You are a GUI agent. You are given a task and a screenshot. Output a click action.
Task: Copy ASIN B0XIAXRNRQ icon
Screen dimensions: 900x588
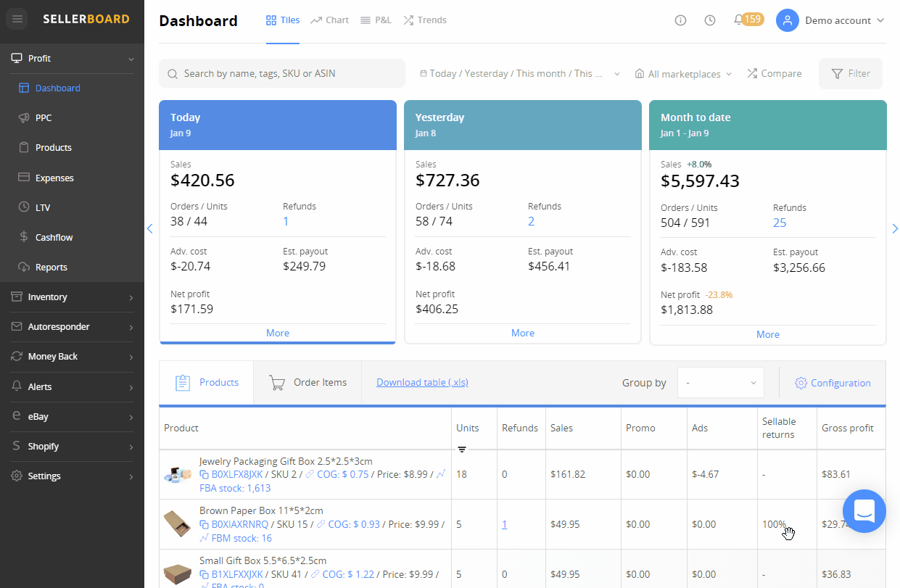point(205,524)
